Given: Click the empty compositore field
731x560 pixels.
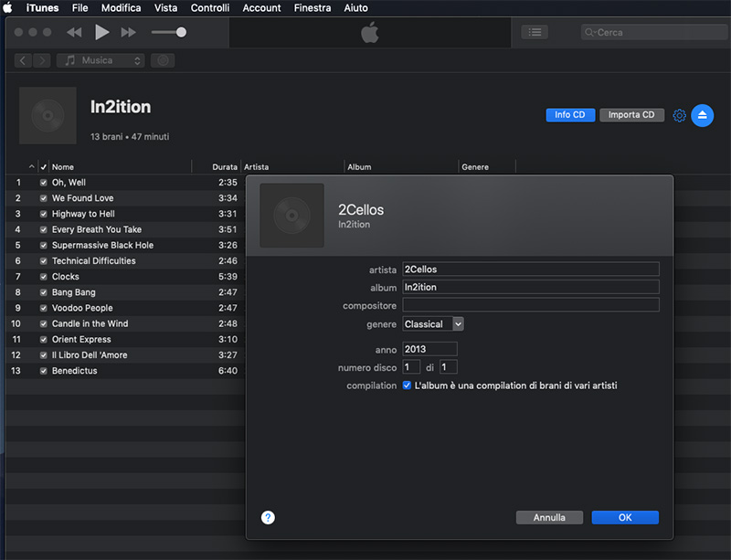Looking at the screenshot, I should (531, 304).
